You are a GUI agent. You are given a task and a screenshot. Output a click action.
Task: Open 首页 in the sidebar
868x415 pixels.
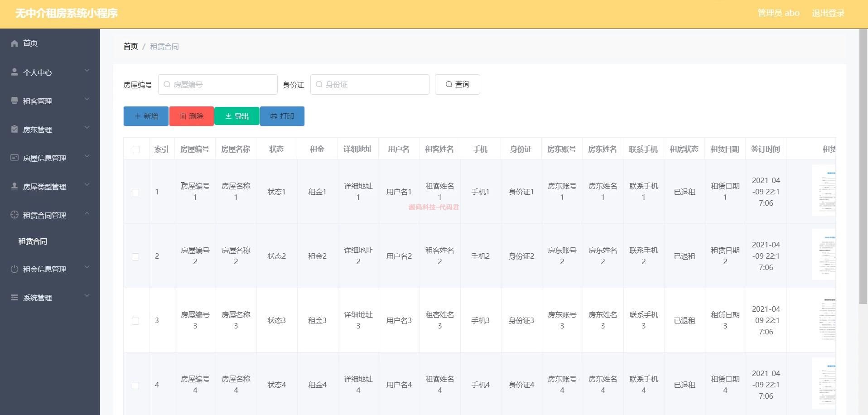(50, 43)
